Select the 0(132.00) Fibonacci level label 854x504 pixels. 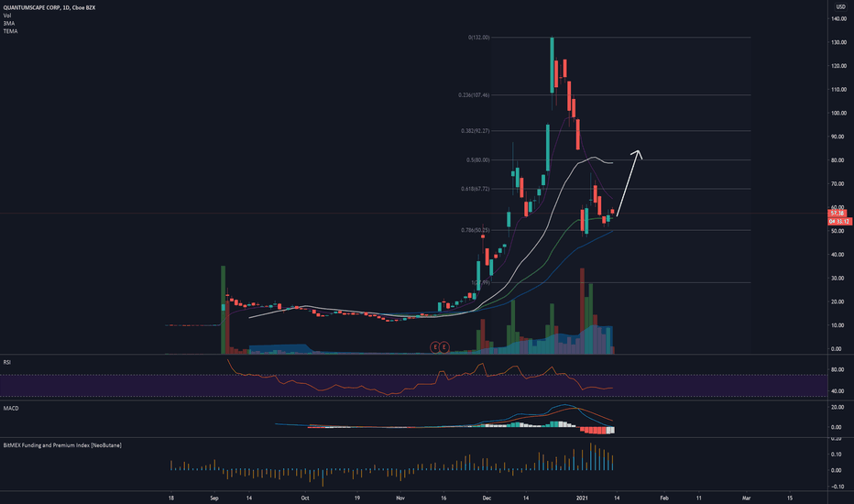[x=478, y=38]
